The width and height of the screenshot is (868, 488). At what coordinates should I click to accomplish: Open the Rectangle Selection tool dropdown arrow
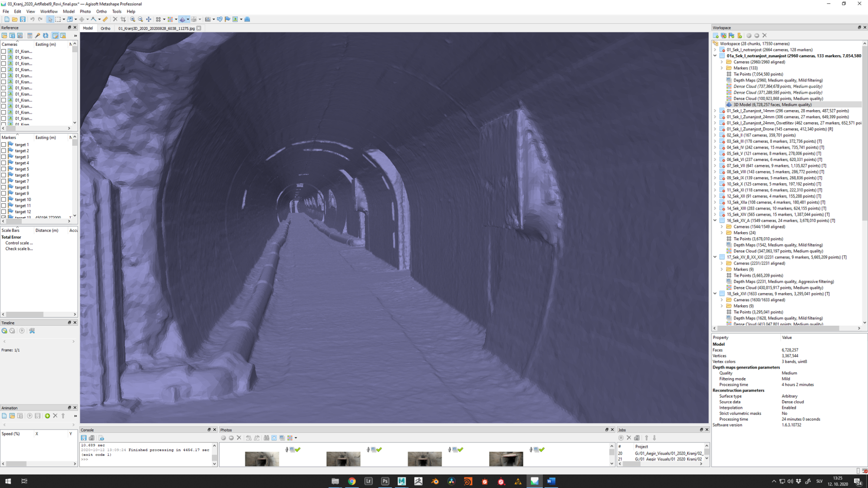64,19
